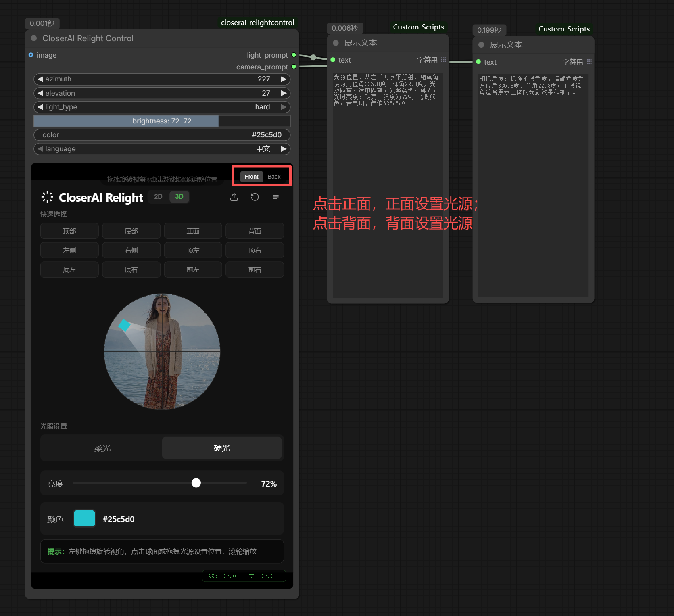
Task: Decrease elevation with the left arrow
Action: click(40, 93)
